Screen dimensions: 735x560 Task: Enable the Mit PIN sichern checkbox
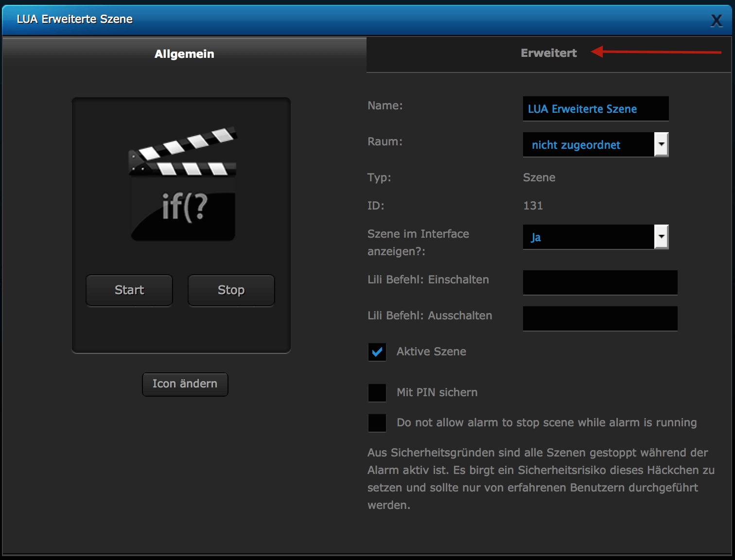pyautogui.click(x=377, y=393)
